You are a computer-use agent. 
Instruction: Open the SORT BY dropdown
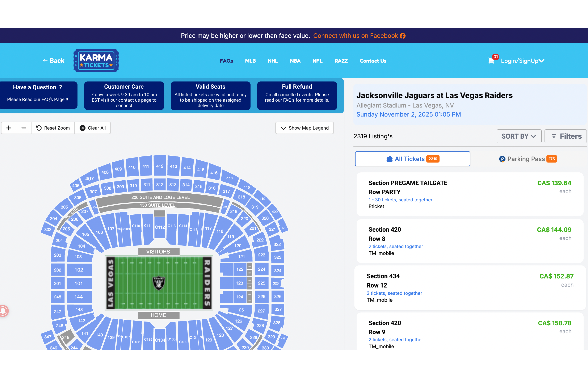click(x=519, y=136)
